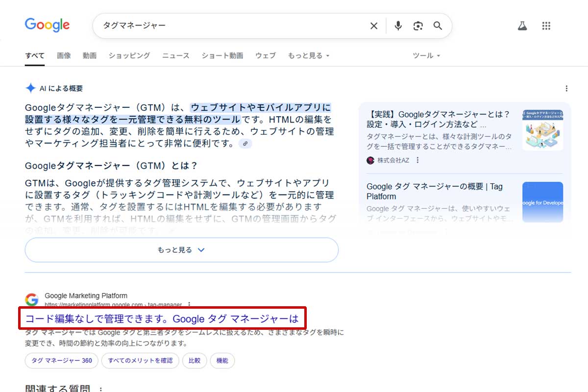588x392 pixels.
Task: Open コード編集なしで管理できます result title
Action: point(162,319)
